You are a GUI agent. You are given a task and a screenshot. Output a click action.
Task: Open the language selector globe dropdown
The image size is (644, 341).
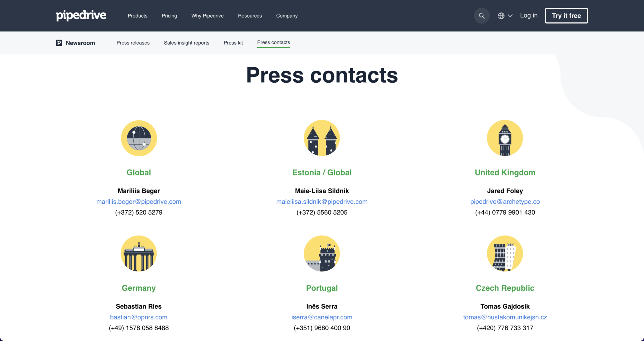pyautogui.click(x=504, y=15)
